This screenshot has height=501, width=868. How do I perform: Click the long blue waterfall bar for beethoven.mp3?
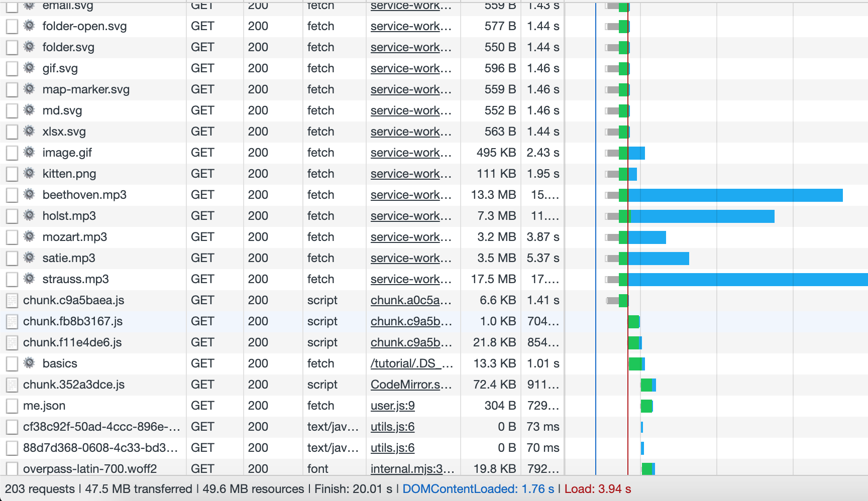click(735, 195)
